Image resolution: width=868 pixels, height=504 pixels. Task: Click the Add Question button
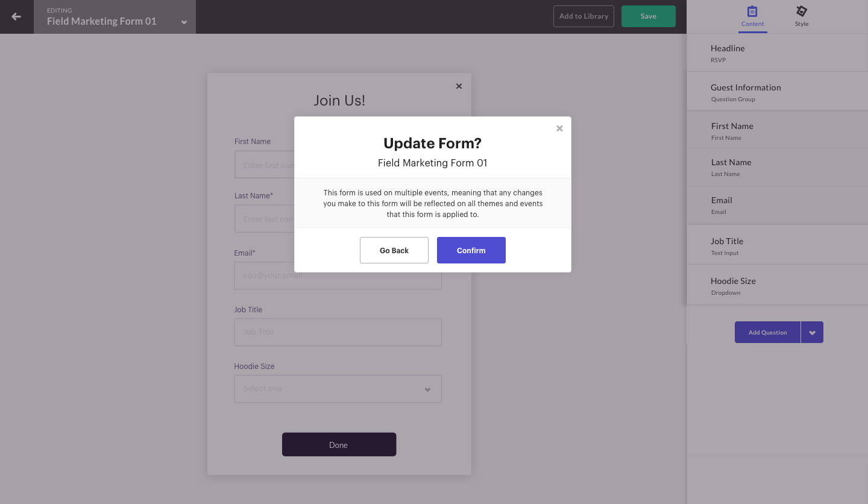coord(767,332)
